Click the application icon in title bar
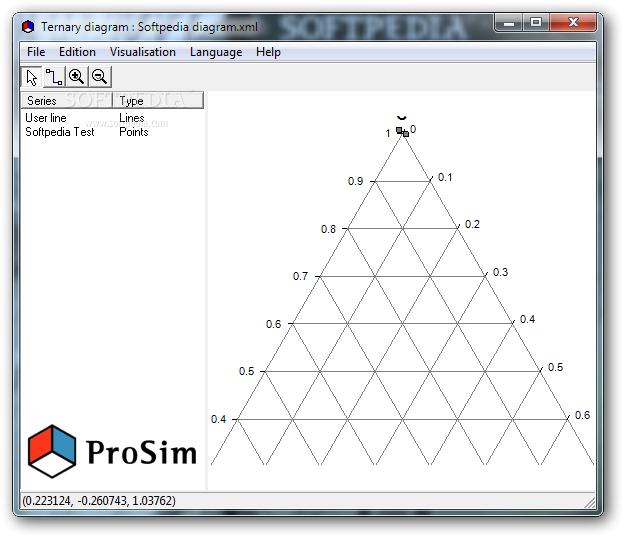 pyautogui.click(x=28, y=27)
